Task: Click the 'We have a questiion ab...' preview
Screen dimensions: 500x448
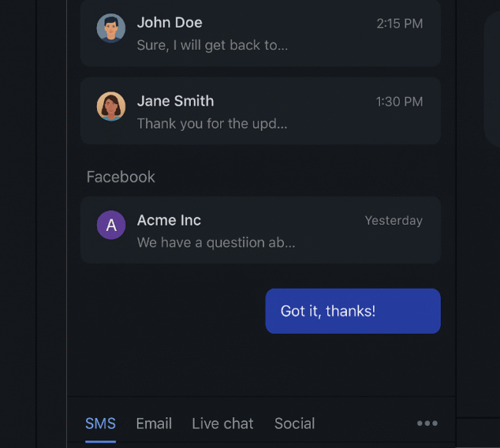Action: click(x=216, y=242)
